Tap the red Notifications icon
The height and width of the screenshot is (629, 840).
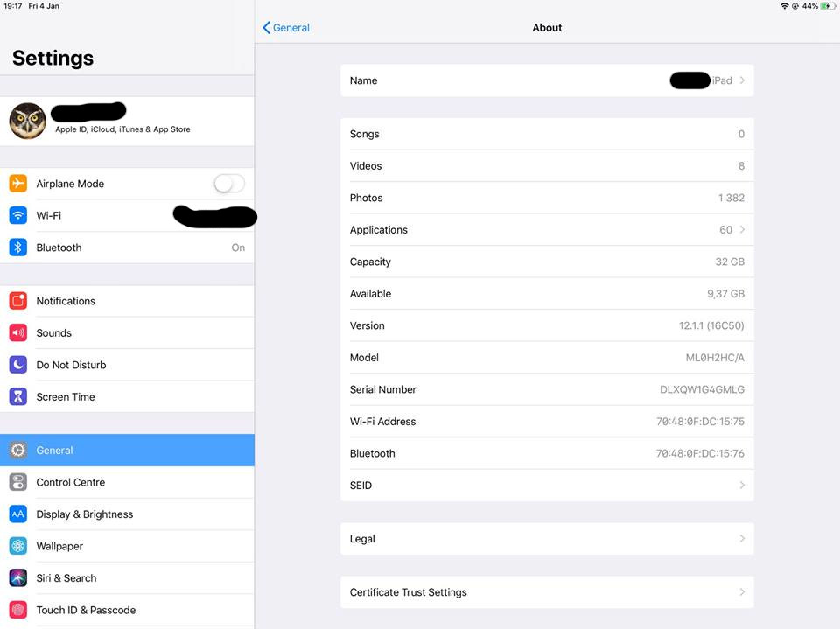pos(17,301)
